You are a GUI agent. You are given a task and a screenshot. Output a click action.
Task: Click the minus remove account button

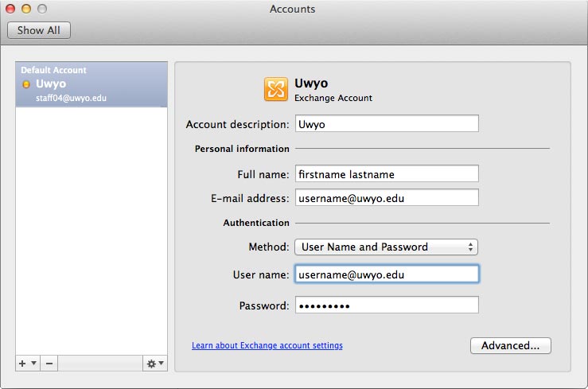pos(49,364)
